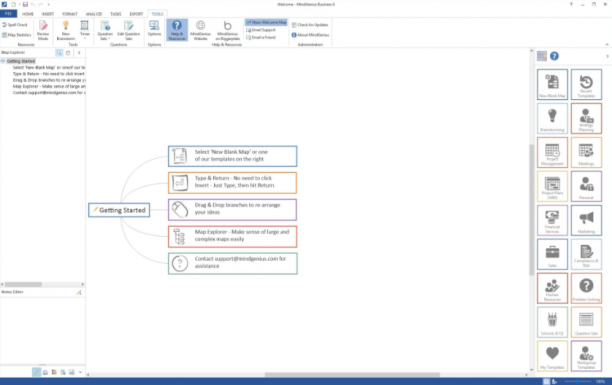The height and width of the screenshot is (385, 612).
Task: Open quick access toolbar customize dropdown
Action: pos(49,4)
